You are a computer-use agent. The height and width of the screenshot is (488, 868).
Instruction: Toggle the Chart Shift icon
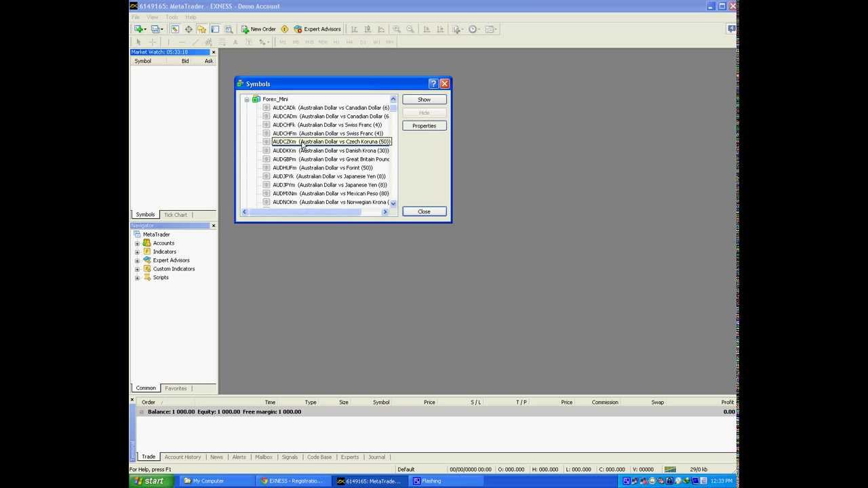(440, 29)
